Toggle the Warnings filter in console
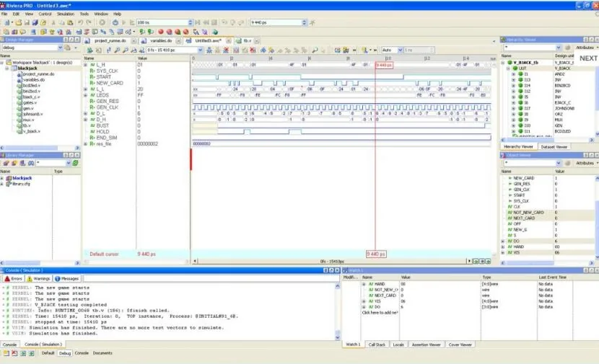The width and height of the screenshot is (599, 364). 39,278
